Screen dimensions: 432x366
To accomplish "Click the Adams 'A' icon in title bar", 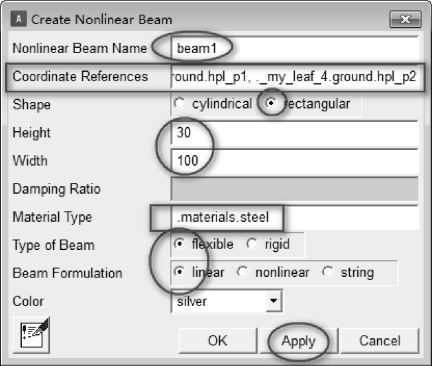I will [18, 19].
